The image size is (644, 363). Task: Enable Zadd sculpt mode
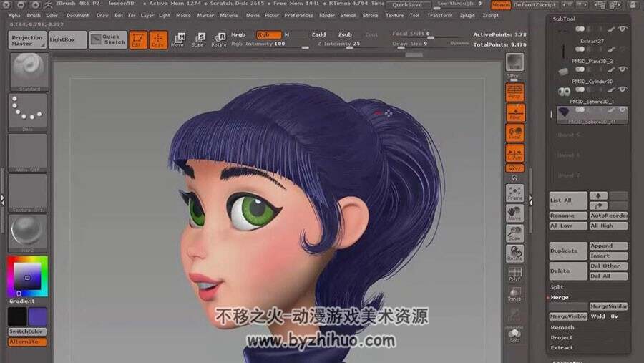(x=318, y=35)
